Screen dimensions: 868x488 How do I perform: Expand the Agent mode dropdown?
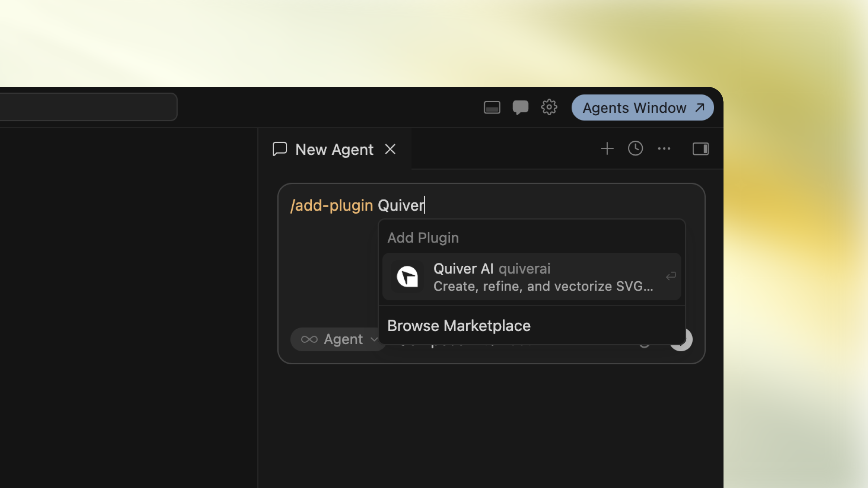pos(339,339)
